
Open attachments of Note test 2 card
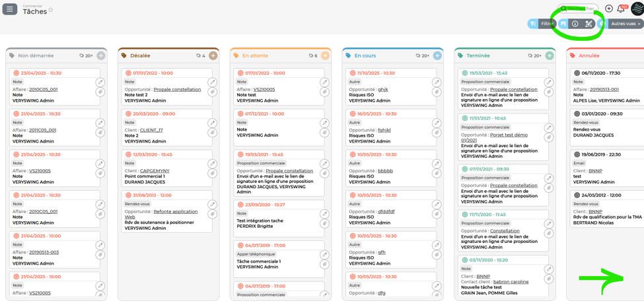tap(212, 92)
